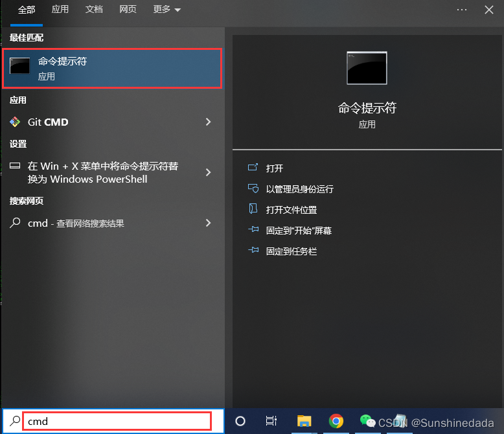Click the magnifier icon beside cmd web result
The width and height of the screenshot is (504, 434).
[x=15, y=223]
